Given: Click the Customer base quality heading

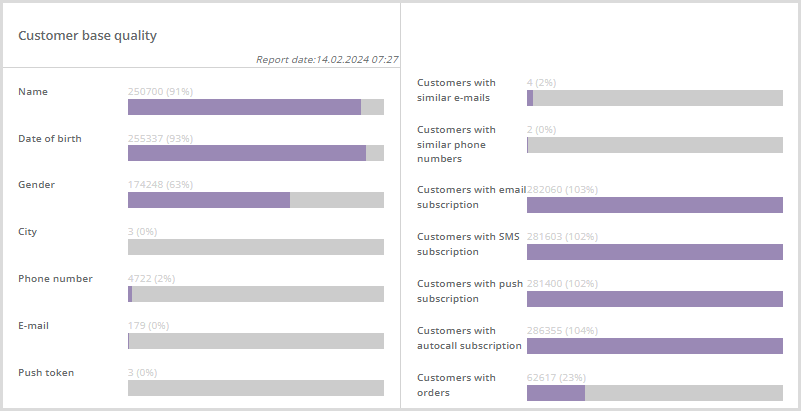Looking at the screenshot, I should point(87,35).
